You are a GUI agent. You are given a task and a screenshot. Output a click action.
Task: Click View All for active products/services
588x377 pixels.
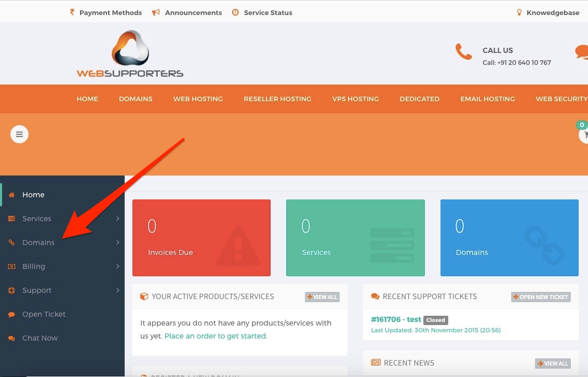pyautogui.click(x=322, y=297)
